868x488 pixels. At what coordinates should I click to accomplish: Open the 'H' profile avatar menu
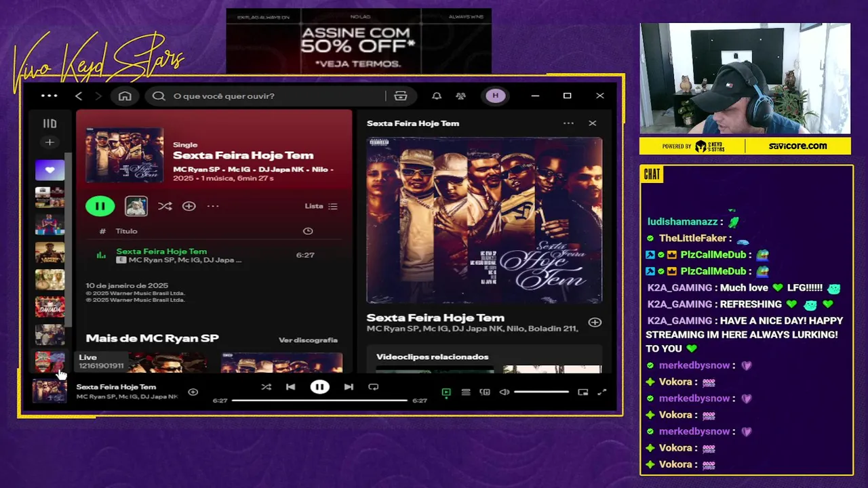pyautogui.click(x=495, y=96)
